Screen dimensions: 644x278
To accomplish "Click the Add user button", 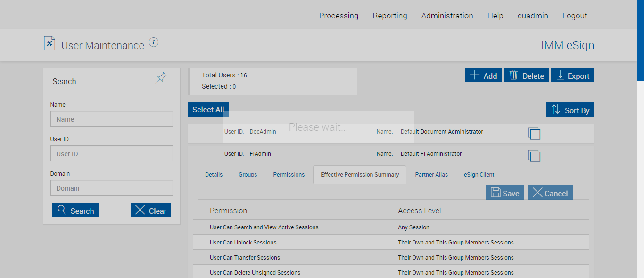I will pyautogui.click(x=483, y=76).
